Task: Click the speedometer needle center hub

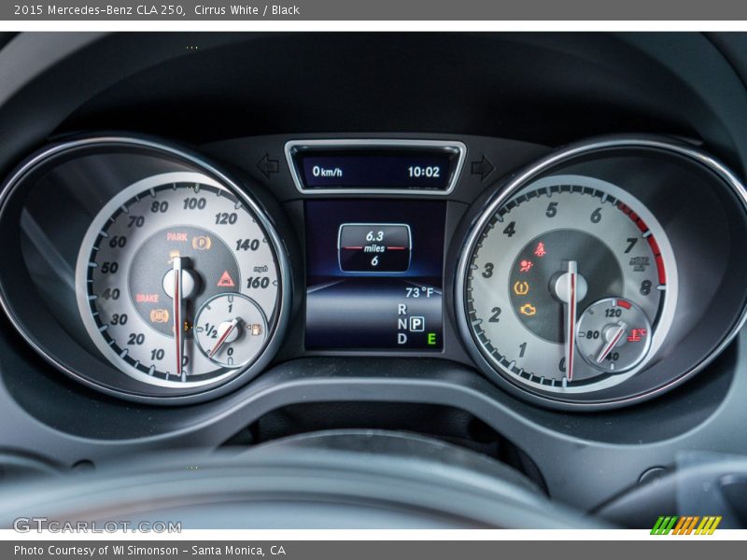Action: coord(178,284)
